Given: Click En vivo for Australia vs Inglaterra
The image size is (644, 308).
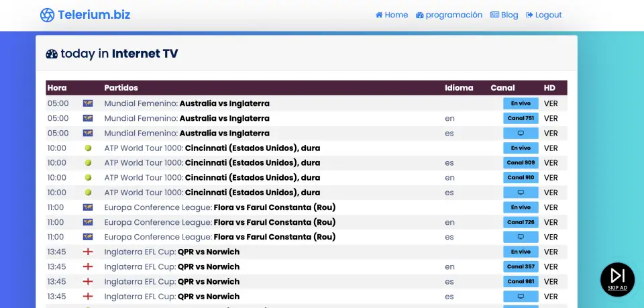Looking at the screenshot, I should coord(521,103).
